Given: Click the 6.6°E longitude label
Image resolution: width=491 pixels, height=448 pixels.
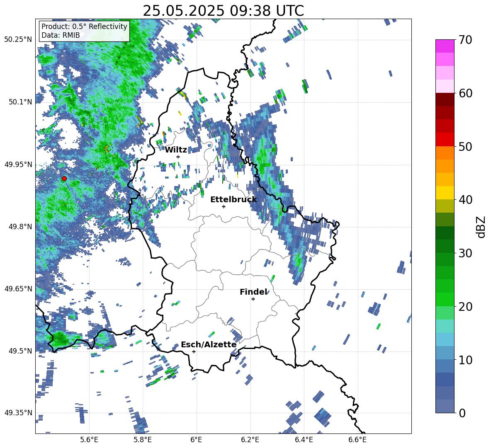Looking at the screenshot, I should (357, 440).
